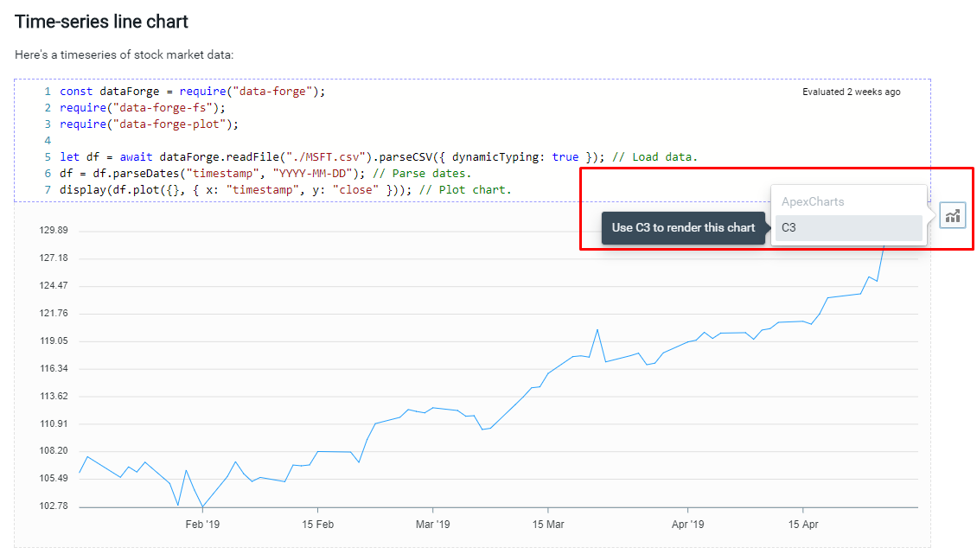
Task: Click the Apr '19 x-axis label
Action: (x=688, y=525)
